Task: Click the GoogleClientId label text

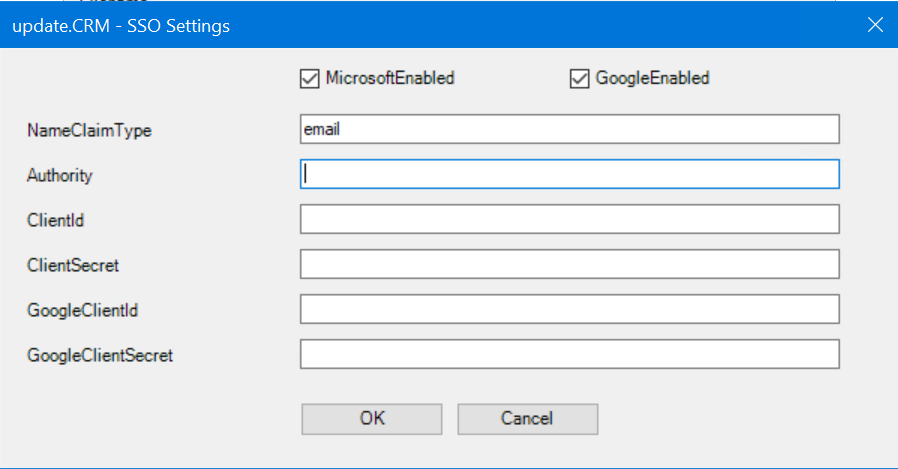Action: click(82, 311)
